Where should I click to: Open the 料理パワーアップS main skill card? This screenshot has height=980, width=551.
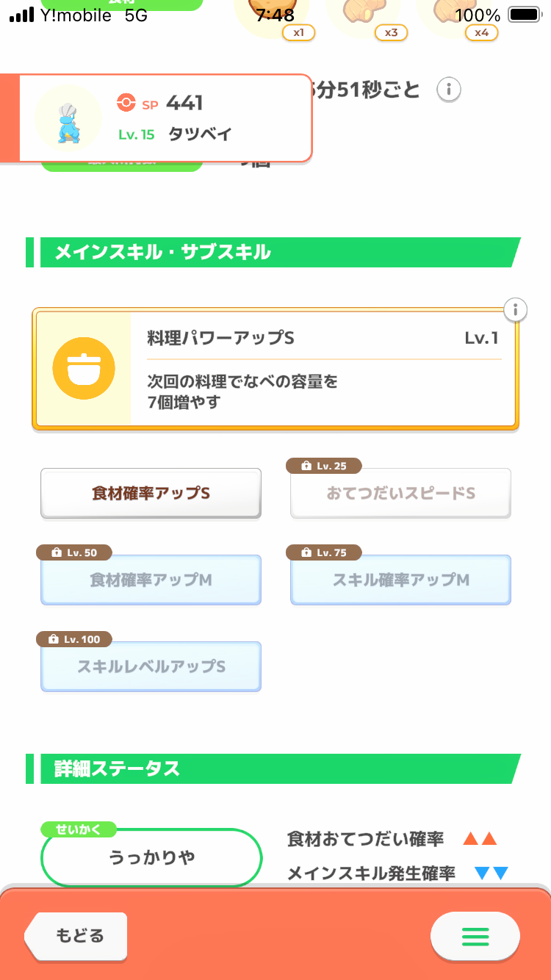point(323,369)
